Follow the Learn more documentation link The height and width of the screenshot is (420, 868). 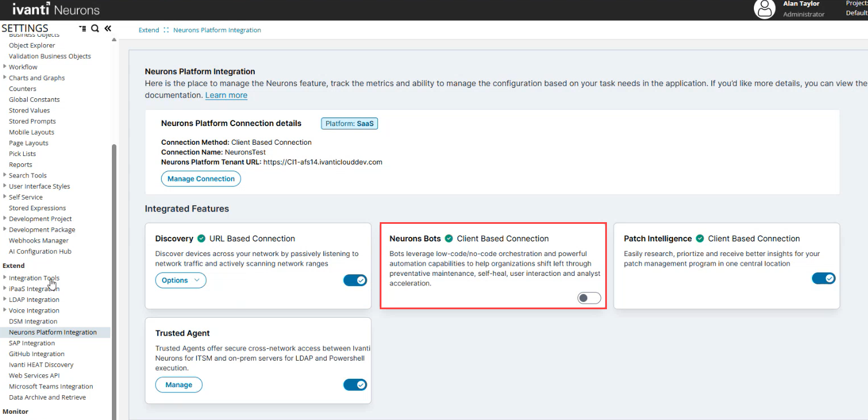point(226,95)
